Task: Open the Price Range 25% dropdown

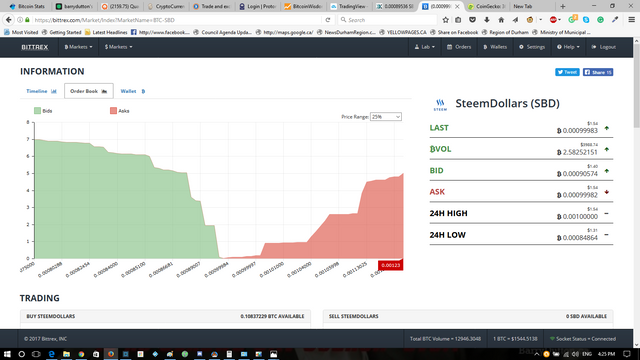Action: coord(386,117)
